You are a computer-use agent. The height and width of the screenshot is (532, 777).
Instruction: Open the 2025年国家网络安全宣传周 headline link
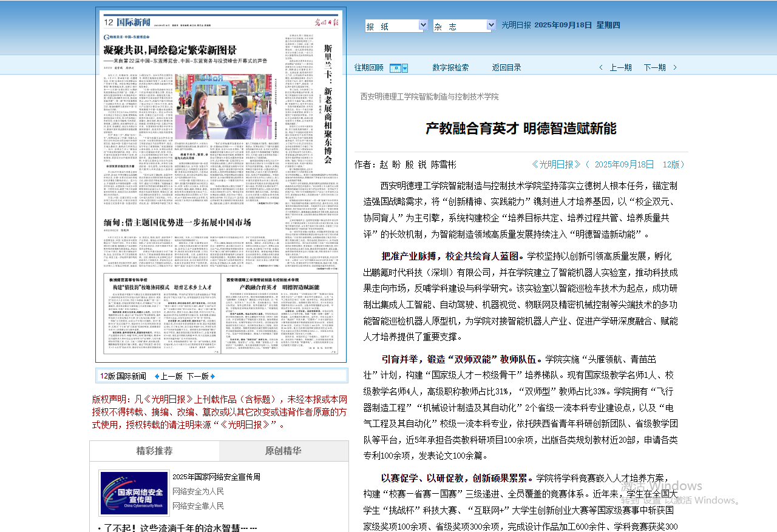coord(216,477)
